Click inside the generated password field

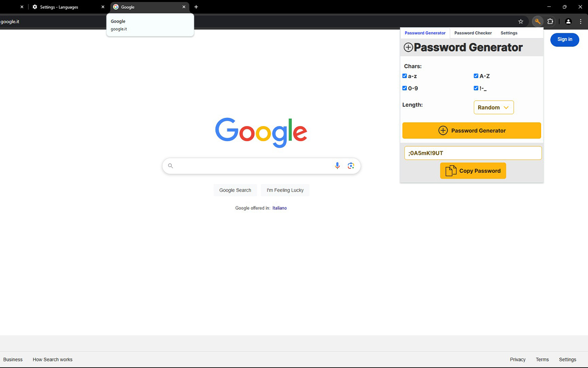point(472,153)
